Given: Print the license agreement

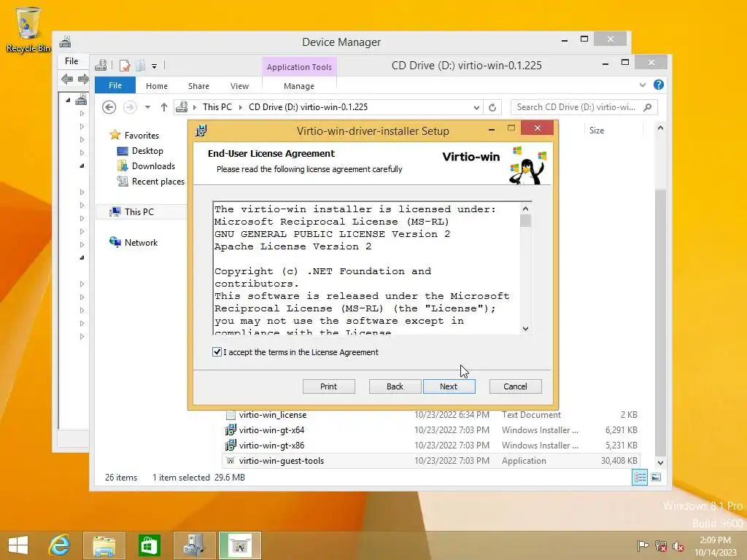Looking at the screenshot, I should [x=329, y=386].
